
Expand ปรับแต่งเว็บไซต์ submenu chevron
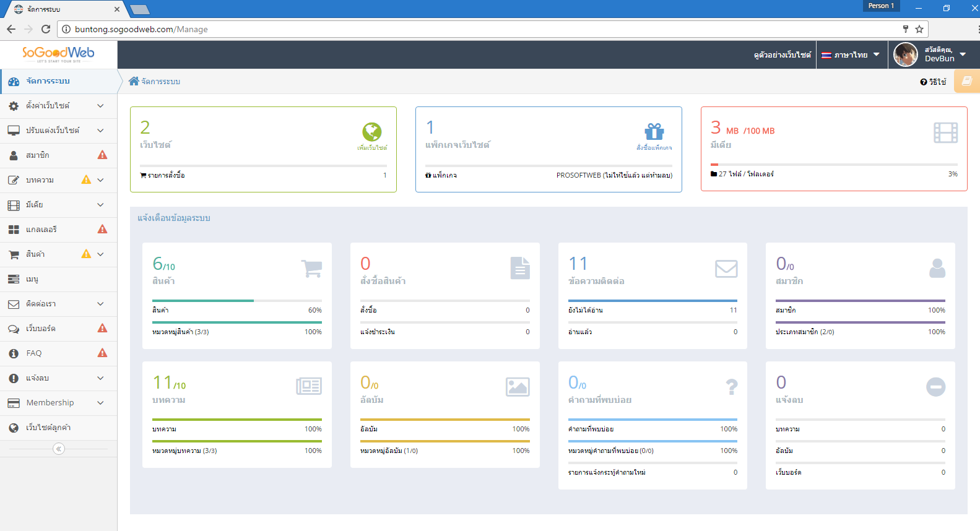(x=100, y=131)
